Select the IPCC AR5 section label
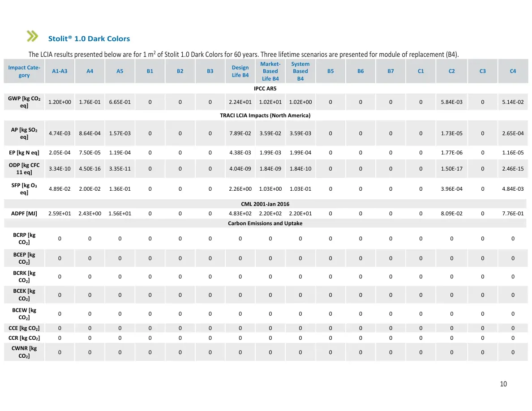Image resolution: width=532 pixels, height=411 pixels. (265, 89)
